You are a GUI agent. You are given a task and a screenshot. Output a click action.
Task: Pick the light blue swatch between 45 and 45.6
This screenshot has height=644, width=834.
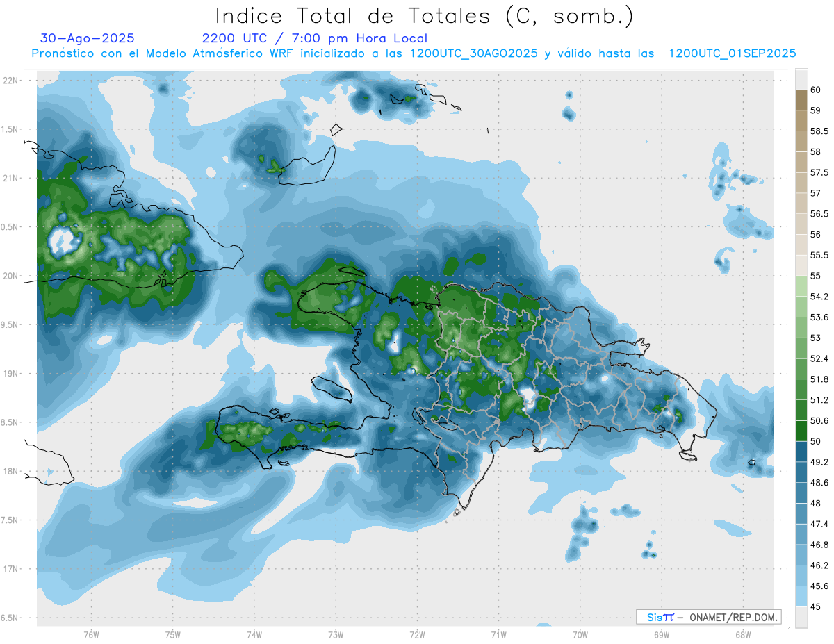(801, 596)
